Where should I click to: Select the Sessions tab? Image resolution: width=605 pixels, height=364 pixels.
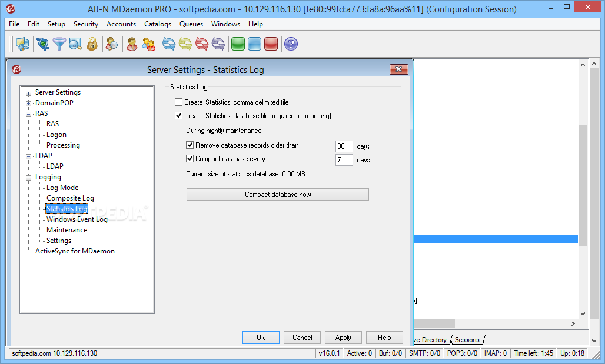[467, 340]
